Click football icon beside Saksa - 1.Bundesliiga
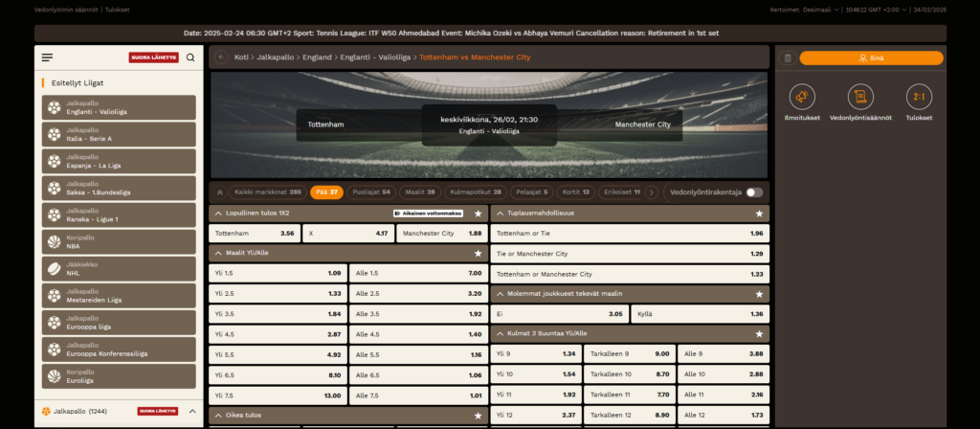Viewport: 980px width, 429px height. [x=55, y=189]
